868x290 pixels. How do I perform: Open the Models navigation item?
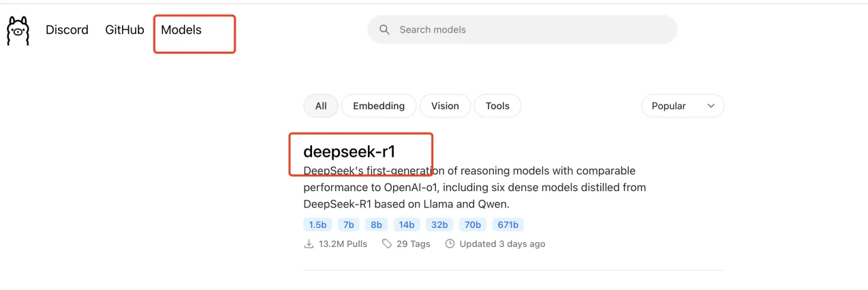(x=181, y=30)
